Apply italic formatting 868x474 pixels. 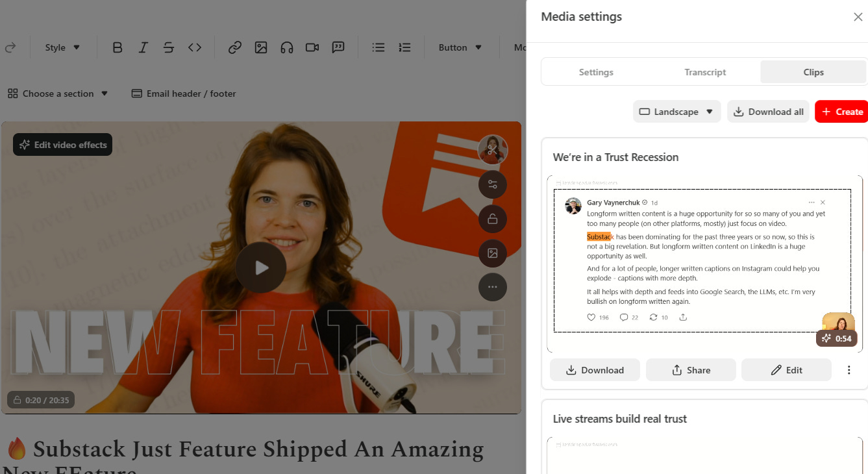[x=143, y=47]
